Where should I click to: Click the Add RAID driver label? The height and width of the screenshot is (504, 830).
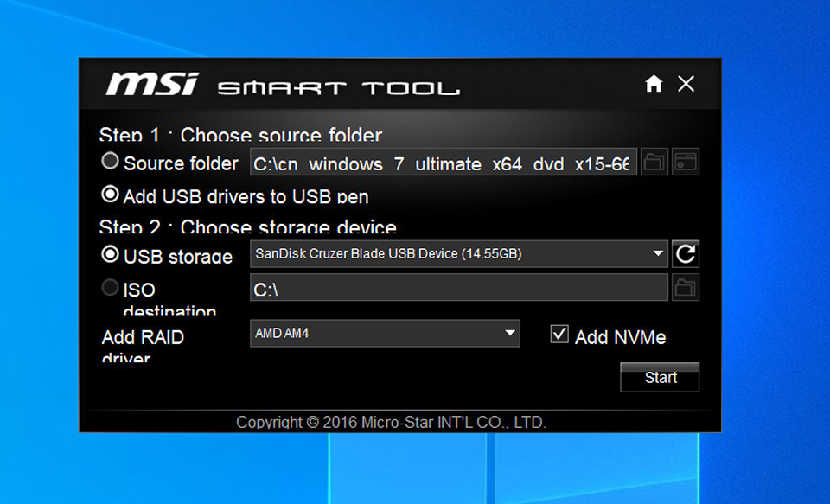pos(143,345)
